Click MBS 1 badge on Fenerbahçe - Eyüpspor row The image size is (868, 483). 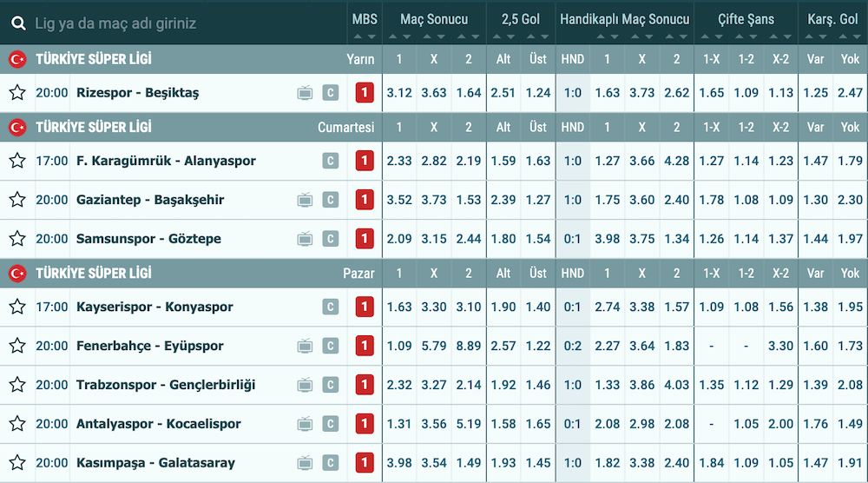tap(365, 346)
